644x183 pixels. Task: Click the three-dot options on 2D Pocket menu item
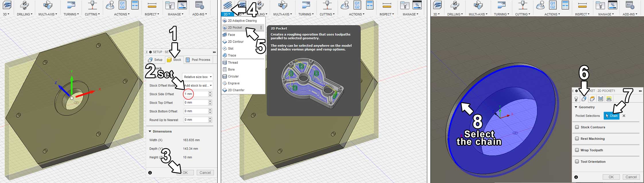[x=261, y=28]
